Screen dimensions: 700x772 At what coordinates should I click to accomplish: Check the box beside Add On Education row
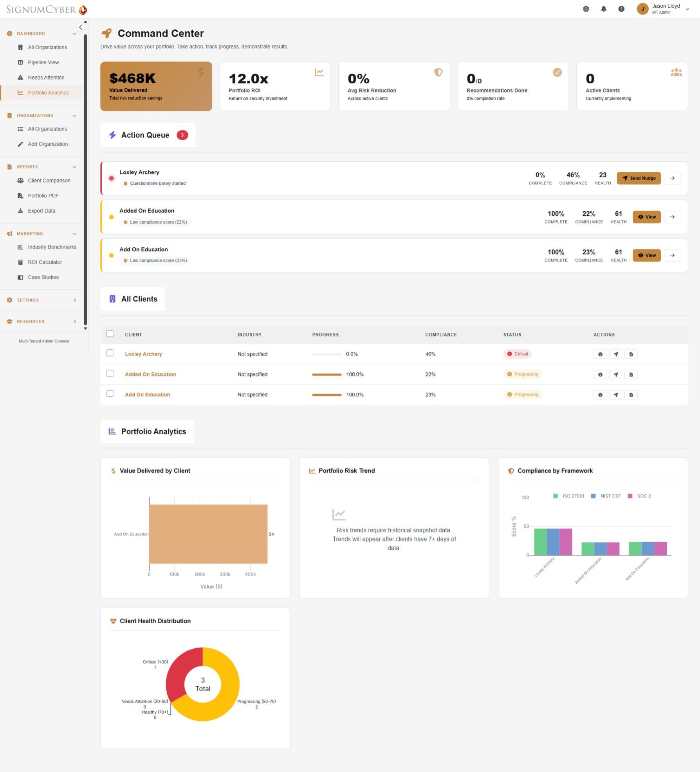(110, 393)
